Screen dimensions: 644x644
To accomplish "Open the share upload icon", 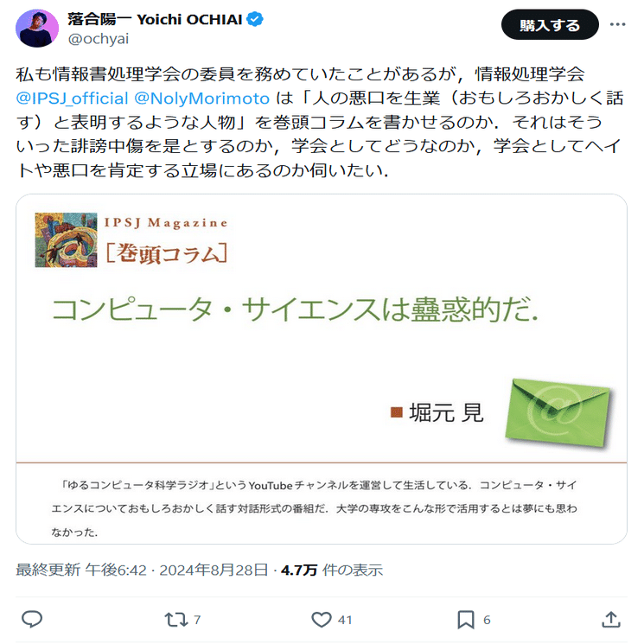I will point(611,619).
